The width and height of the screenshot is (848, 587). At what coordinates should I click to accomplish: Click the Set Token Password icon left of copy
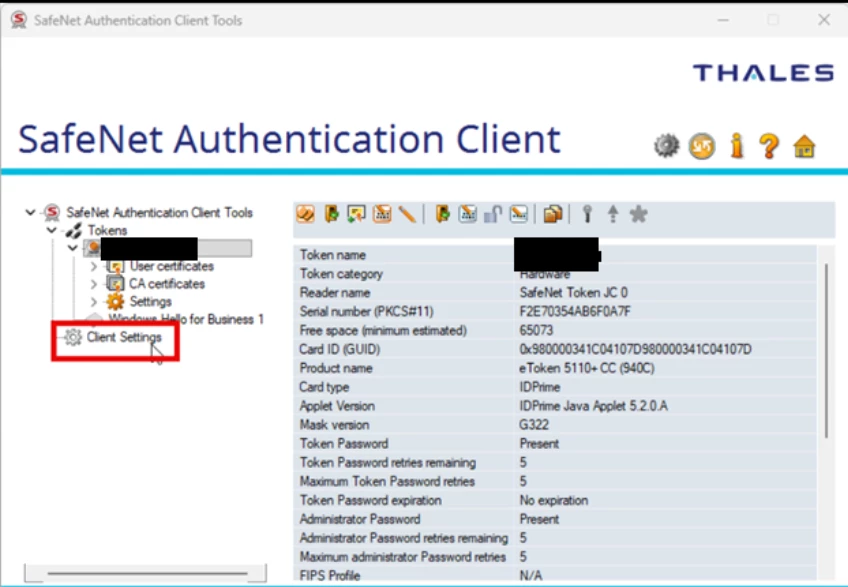(x=518, y=214)
